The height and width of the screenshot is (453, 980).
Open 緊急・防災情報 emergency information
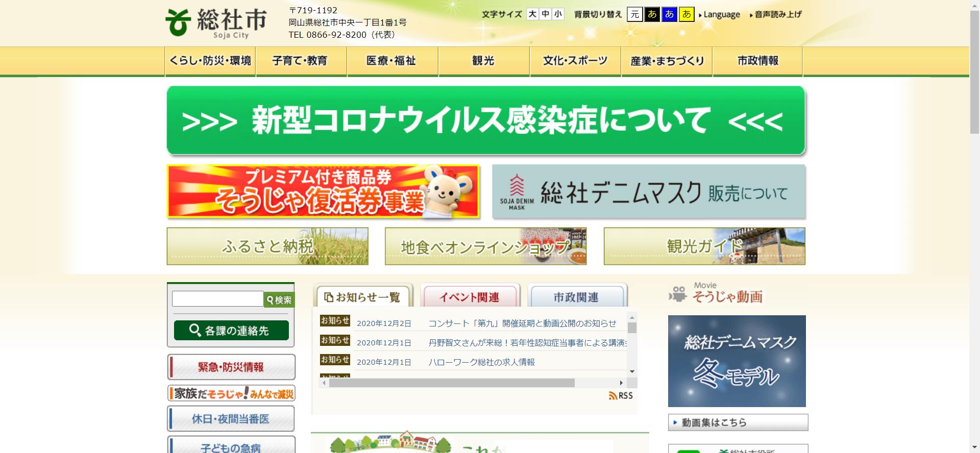(x=231, y=367)
